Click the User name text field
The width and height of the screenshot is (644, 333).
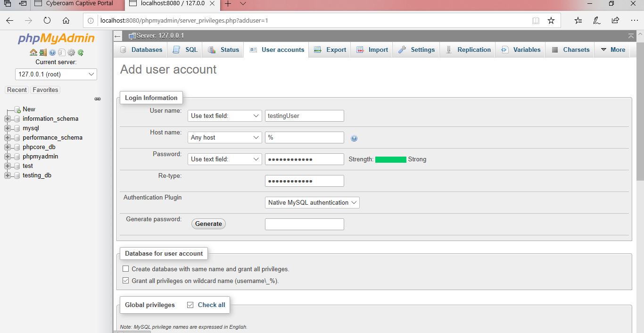click(x=305, y=116)
